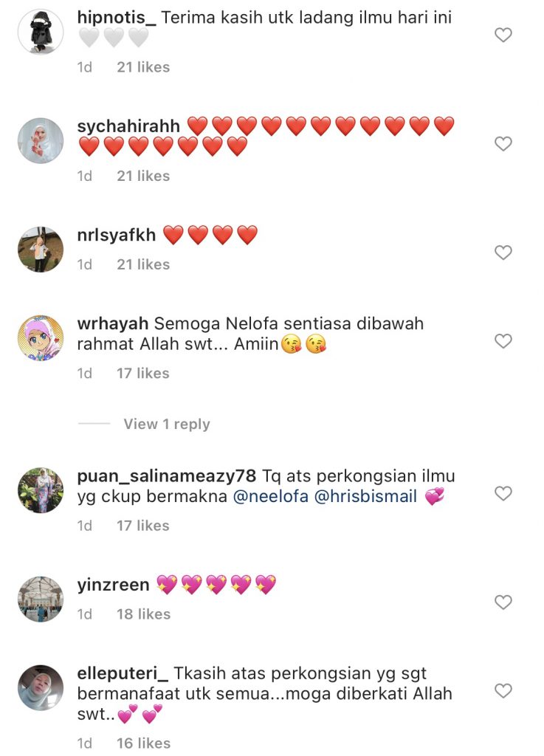
Task: Tap the heart beside nrlsyafkh's comment
Action: [503, 252]
